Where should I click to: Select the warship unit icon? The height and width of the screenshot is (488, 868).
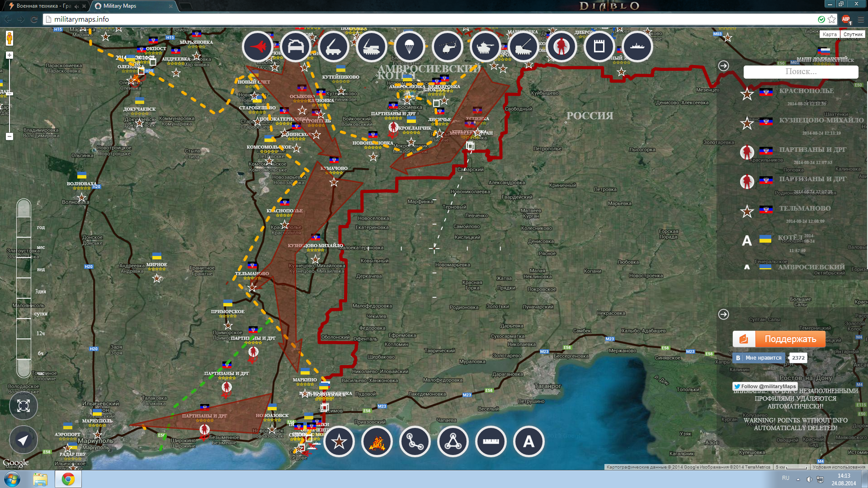(x=637, y=47)
